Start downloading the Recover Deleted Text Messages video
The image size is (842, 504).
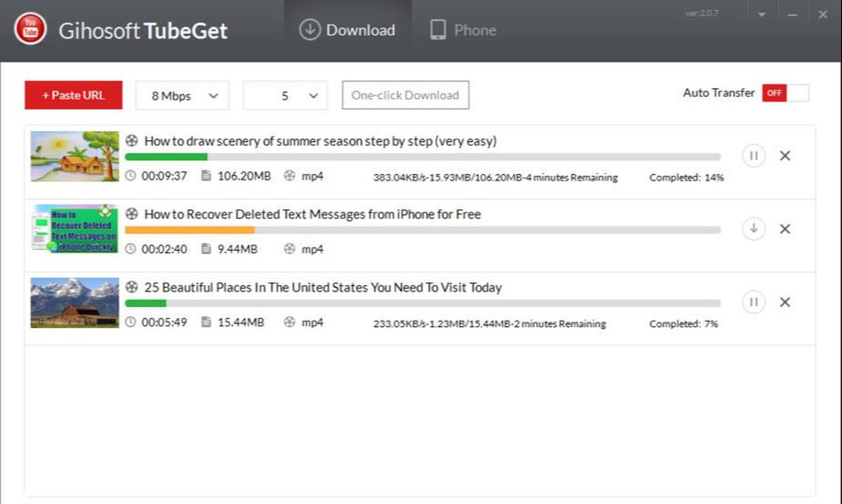(754, 229)
